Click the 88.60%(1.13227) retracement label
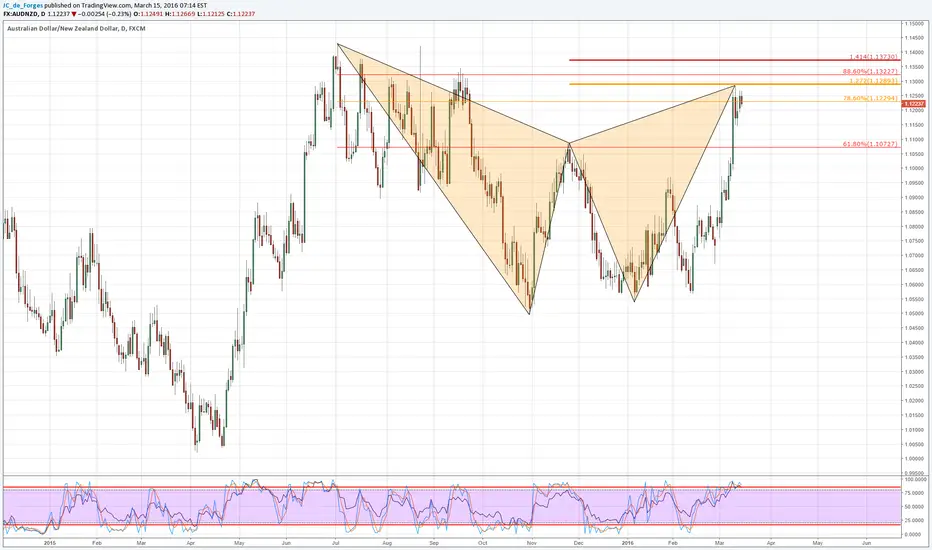Image resolution: width=932 pixels, height=550 pixels. (x=870, y=71)
